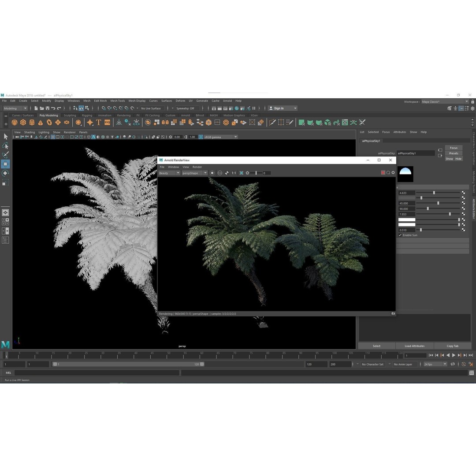Viewport: 476px width, 476px height.
Task: Switch to the XGen shelf tab
Action: pos(254,115)
